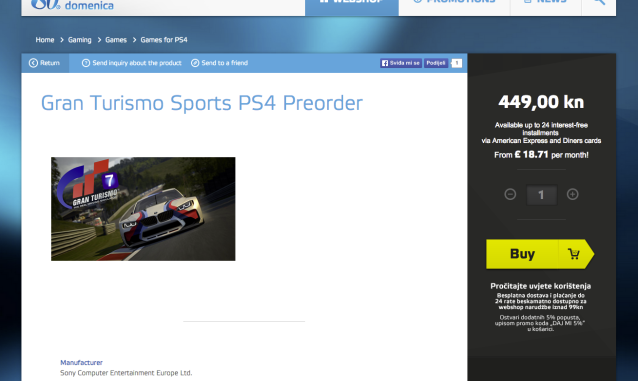
Task: Click the Facebook Sviđa mi se button
Action: [401, 63]
